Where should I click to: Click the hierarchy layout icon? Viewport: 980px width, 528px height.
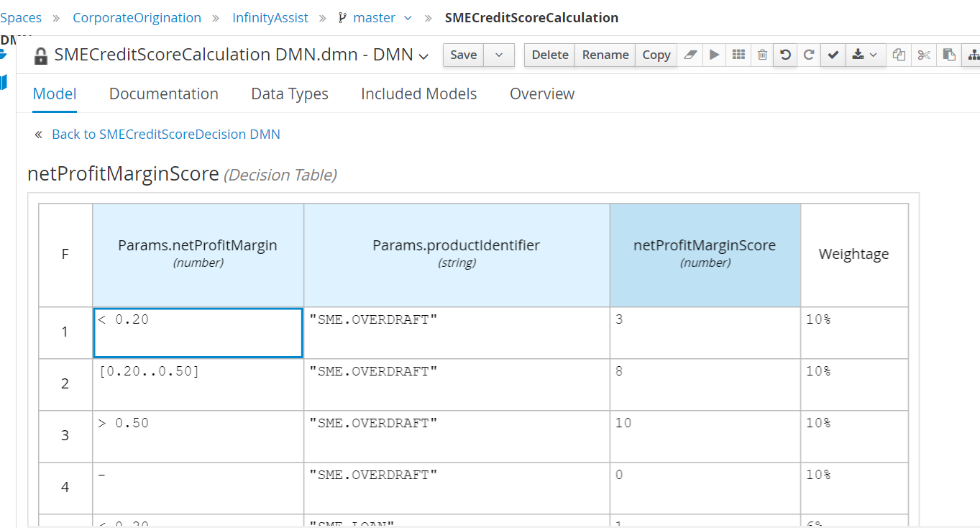click(x=973, y=55)
